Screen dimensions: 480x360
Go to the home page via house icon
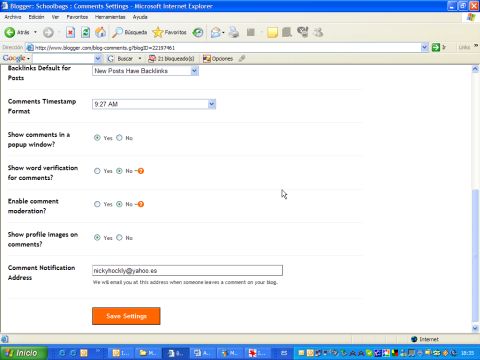coord(100,32)
